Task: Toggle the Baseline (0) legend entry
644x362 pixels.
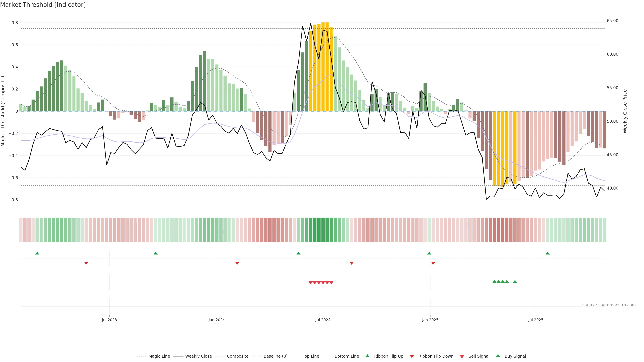Action: click(x=276, y=356)
